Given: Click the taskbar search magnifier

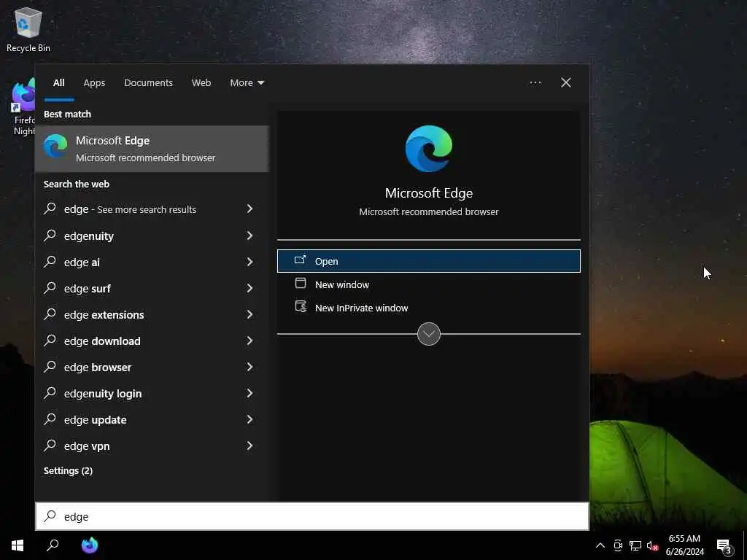Looking at the screenshot, I should click(53, 545).
